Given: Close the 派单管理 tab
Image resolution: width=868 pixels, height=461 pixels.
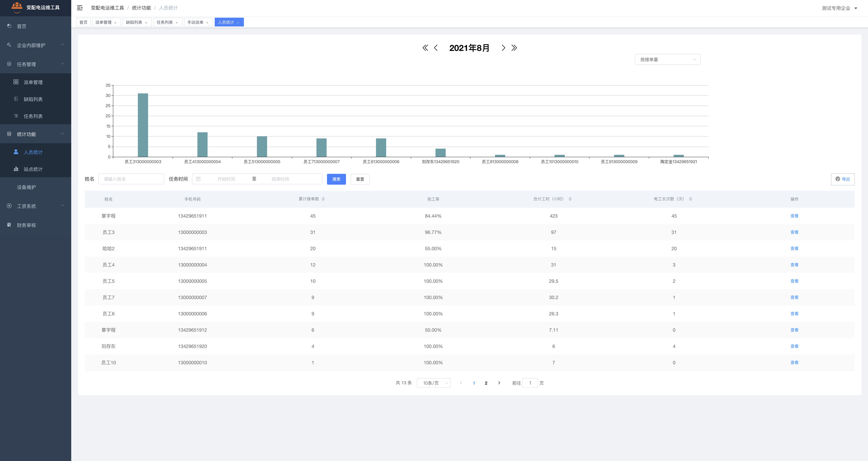Looking at the screenshot, I should click(x=115, y=23).
